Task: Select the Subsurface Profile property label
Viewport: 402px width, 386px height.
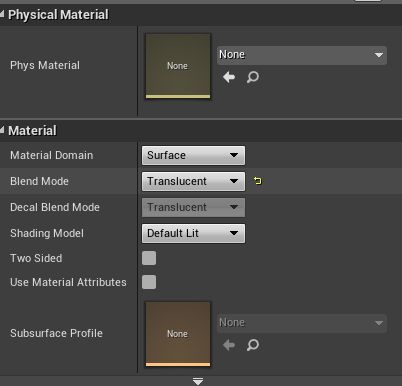Action: 56,333
